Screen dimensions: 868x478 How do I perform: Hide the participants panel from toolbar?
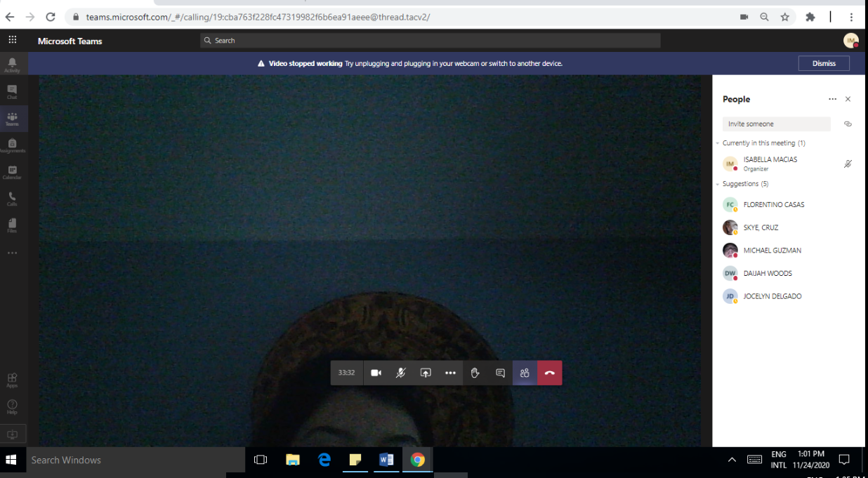pos(525,373)
